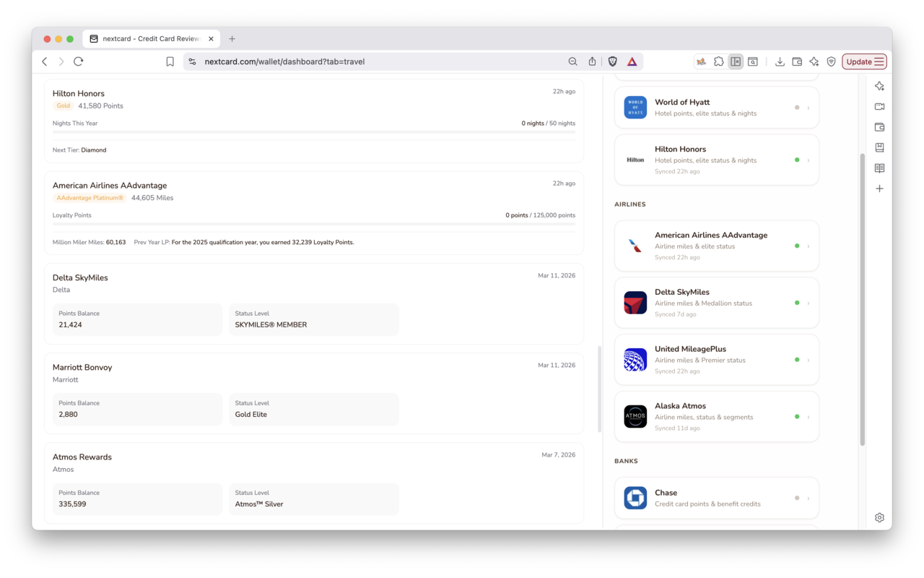Click the SKYMILES® MEMBER status value
This screenshot has width=924, height=578.
(271, 325)
